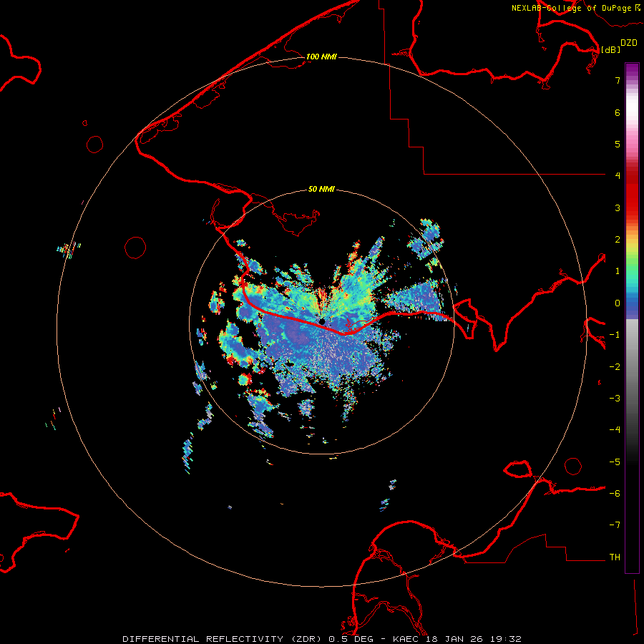
Task: Click the "7" tick on the color scale
Action: coord(618,80)
